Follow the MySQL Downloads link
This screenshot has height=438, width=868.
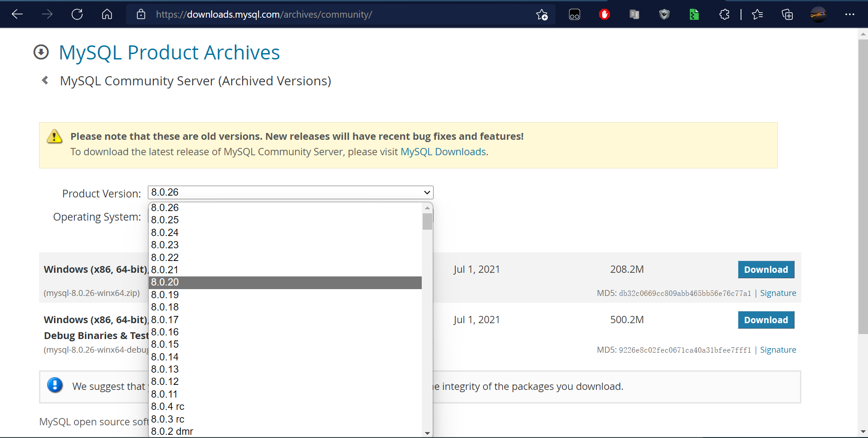443,152
